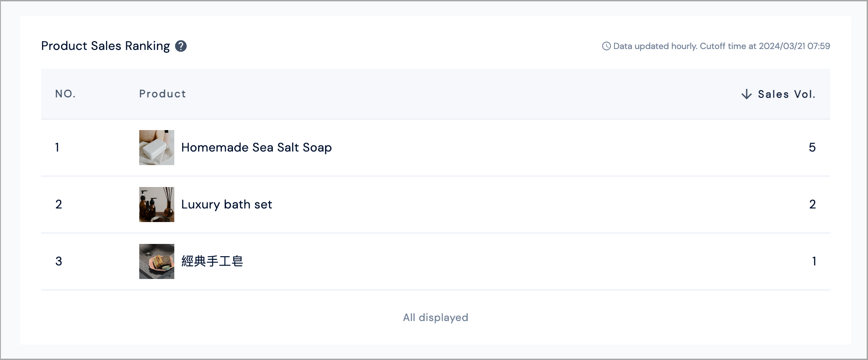Click the clock icon near cutoff time

pos(607,46)
